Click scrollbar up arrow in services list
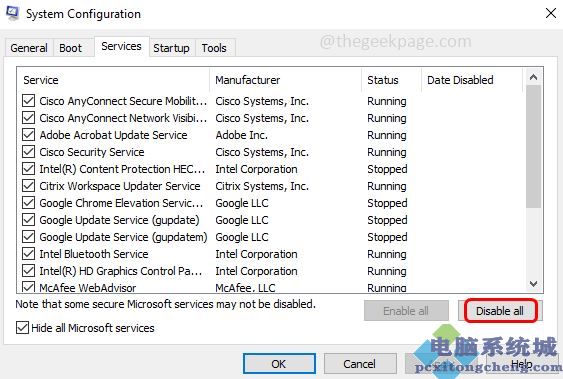 coord(534,77)
